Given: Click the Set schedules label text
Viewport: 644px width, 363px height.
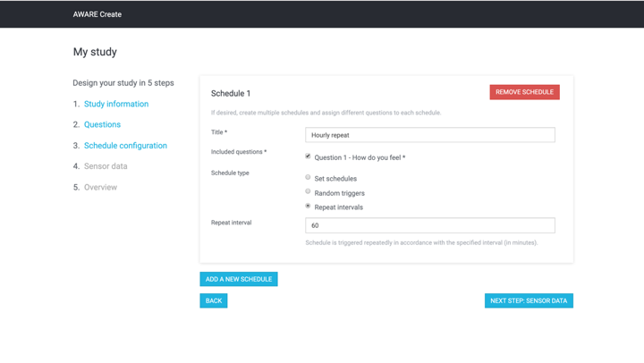Looking at the screenshot, I should pos(335,179).
